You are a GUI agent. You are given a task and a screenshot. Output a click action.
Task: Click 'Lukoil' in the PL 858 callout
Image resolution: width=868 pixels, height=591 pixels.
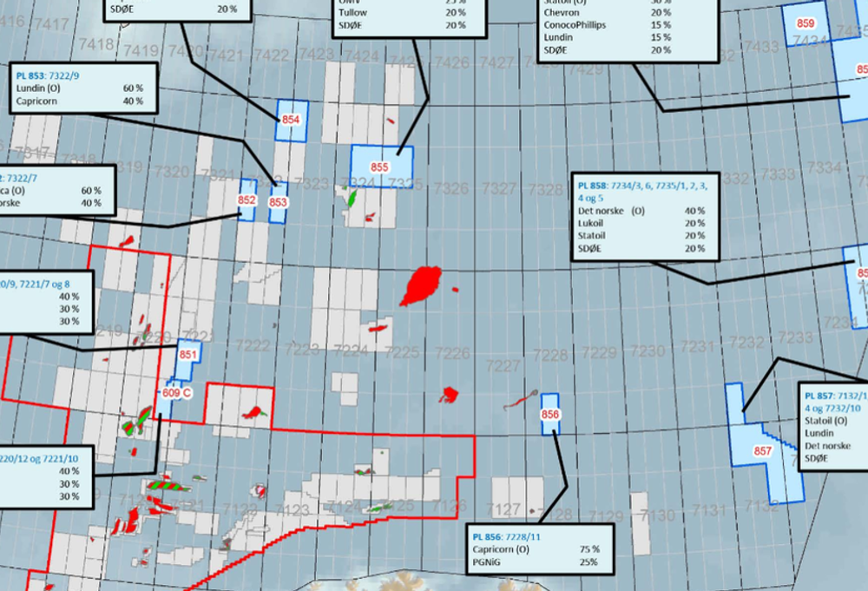(x=590, y=223)
